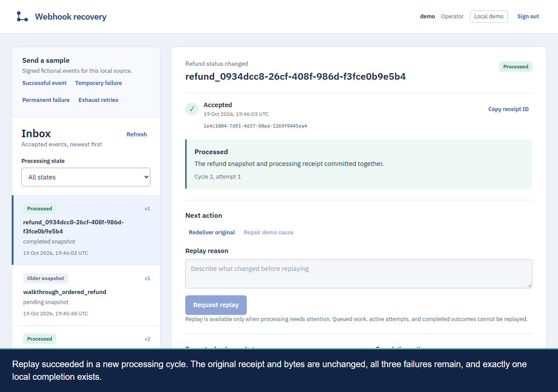
Task: Send a Temporary failure sample
Action: 99,83
